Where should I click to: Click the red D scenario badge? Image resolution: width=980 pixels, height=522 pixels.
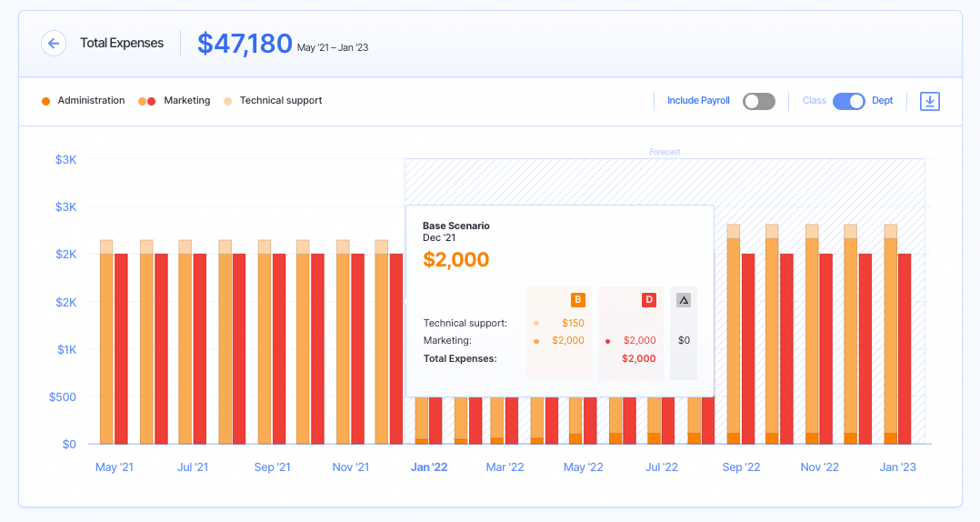tap(649, 300)
